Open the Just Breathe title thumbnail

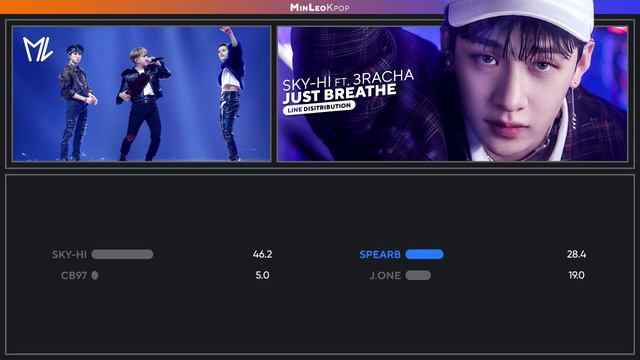pos(452,94)
